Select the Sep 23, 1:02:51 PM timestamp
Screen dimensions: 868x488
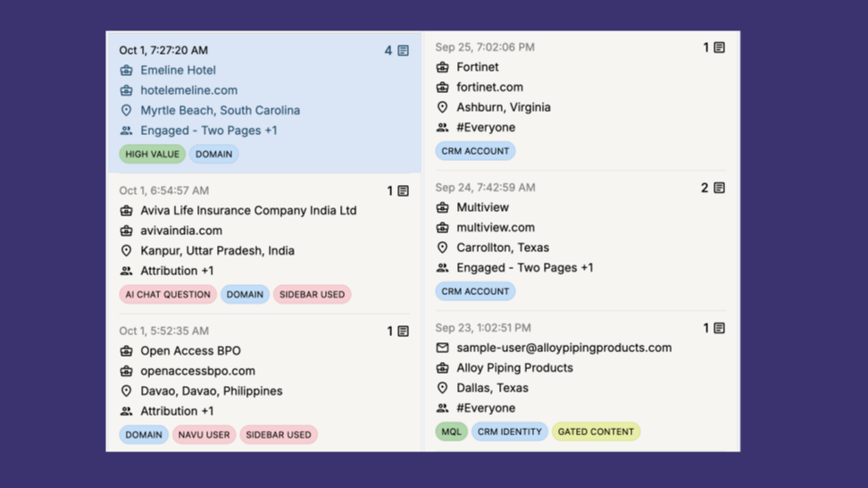click(x=483, y=328)
